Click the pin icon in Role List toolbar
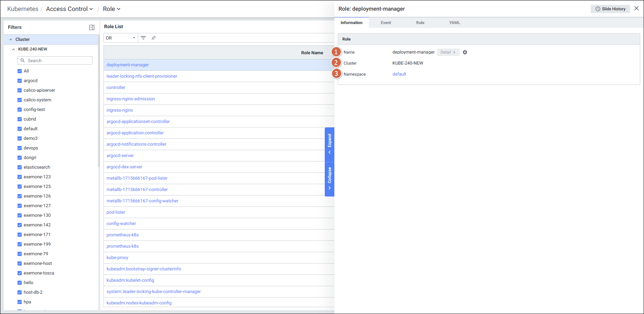This screenshot has width=644, height=314. (154, 38)
